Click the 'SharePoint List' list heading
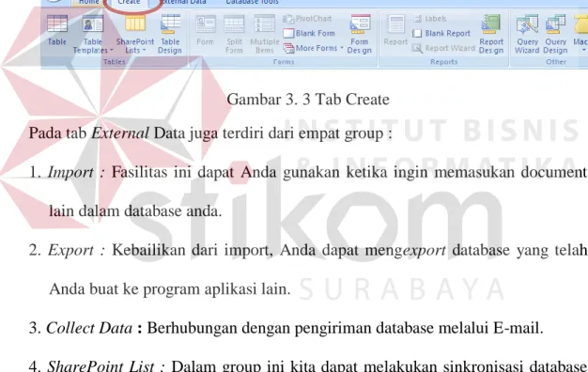This screenshot has height=372, width=588. tap(101, 366)
